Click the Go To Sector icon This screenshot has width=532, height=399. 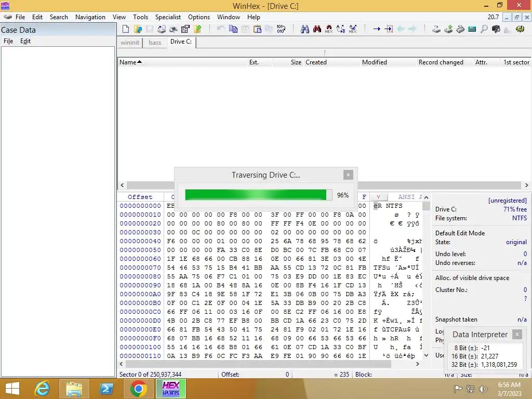pyautogui.click(x=389, y=29)
